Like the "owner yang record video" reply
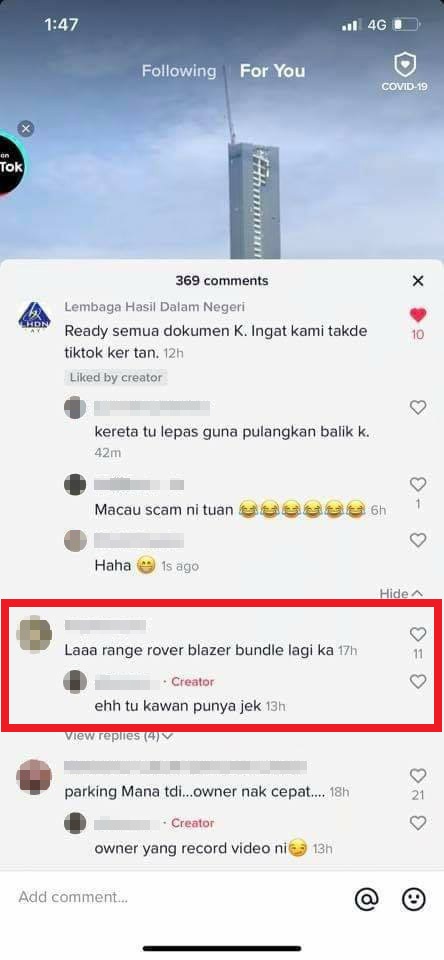 (x=418, y=823)
